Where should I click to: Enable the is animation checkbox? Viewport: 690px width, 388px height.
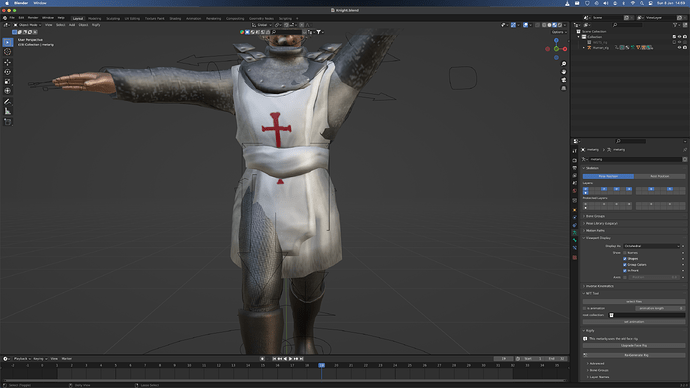(585, 308)
